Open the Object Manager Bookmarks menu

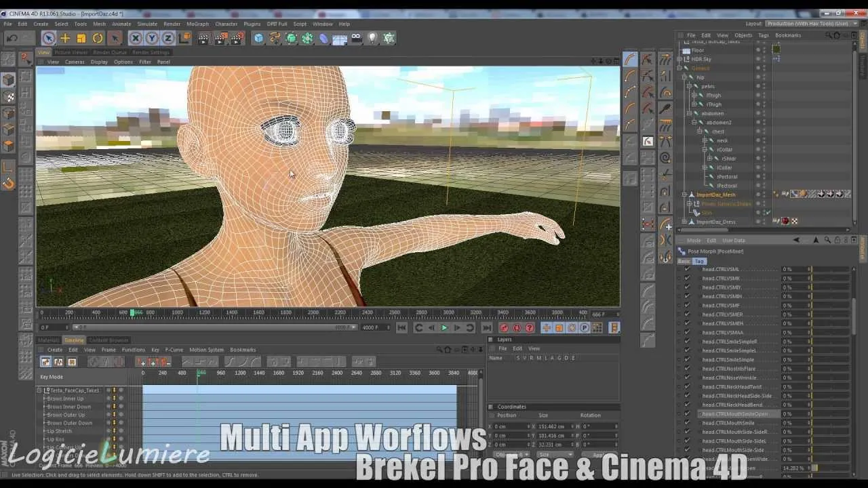tap(788, 35)
